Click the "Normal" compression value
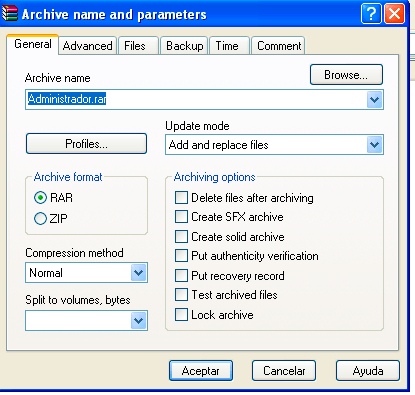 tap(46, 273)
